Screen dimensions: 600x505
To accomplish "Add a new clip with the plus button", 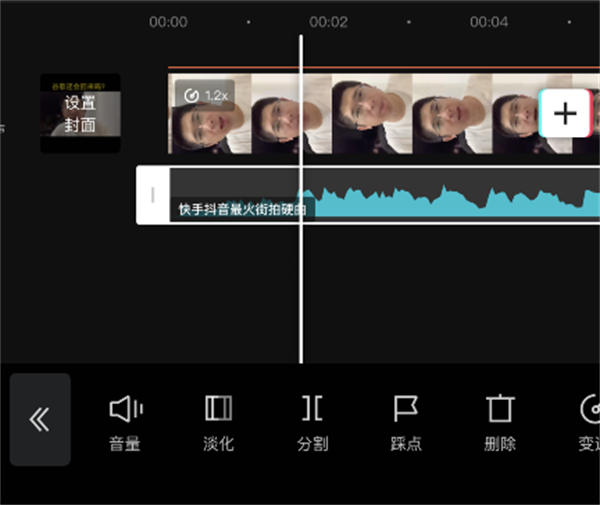I will (x=565, y=113).
